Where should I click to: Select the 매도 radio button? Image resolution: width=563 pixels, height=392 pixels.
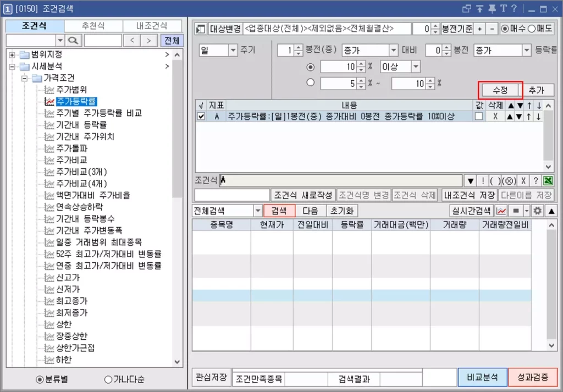(x=532, y=29)
